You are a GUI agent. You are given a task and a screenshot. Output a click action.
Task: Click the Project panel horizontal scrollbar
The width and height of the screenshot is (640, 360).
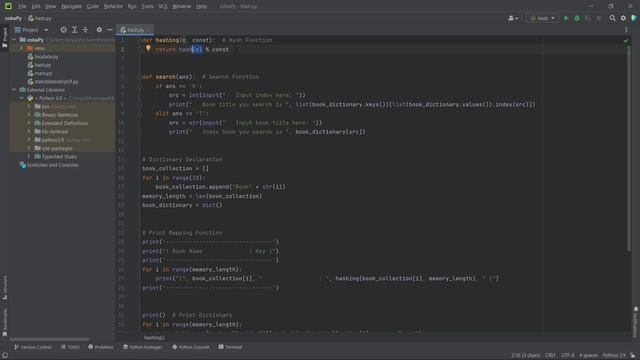click(49, 339)
